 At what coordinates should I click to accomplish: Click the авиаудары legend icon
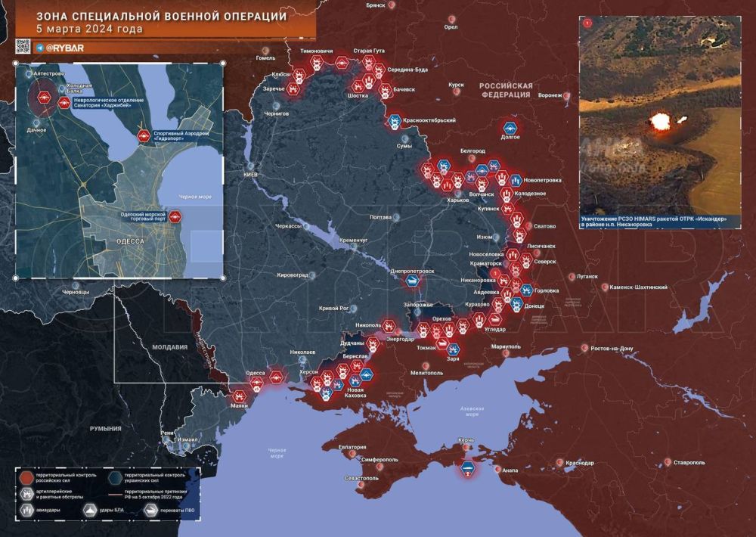pyautogui.click(x=26, y=510)
